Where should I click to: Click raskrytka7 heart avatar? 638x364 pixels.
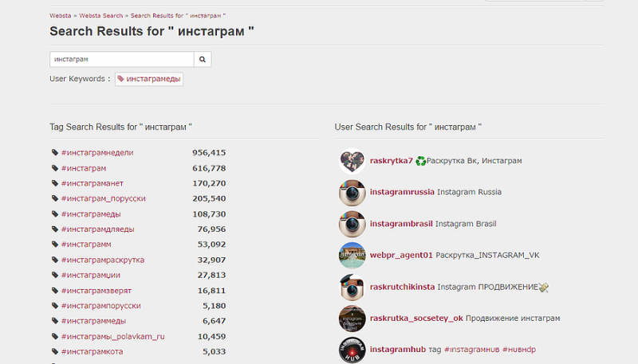click(352, 161)
